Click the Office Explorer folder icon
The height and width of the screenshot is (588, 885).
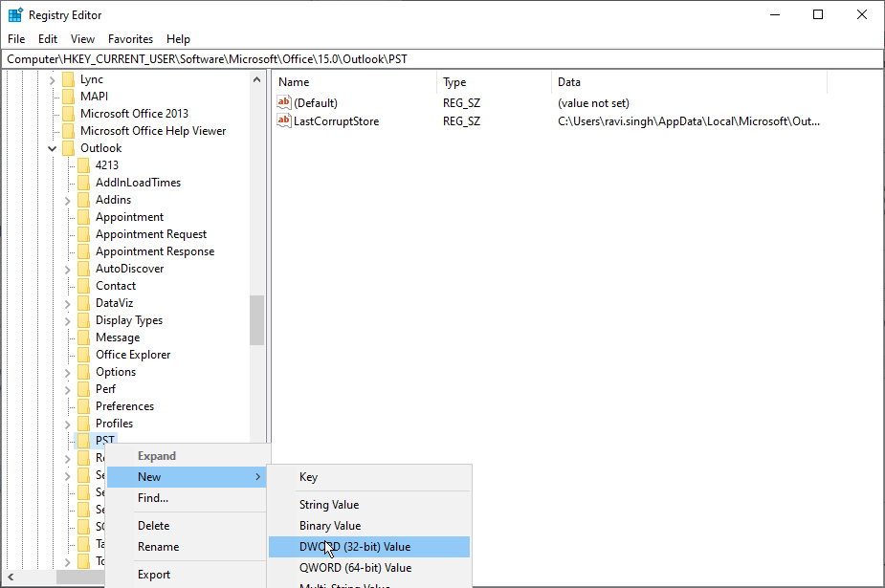[x=83, y=355]
